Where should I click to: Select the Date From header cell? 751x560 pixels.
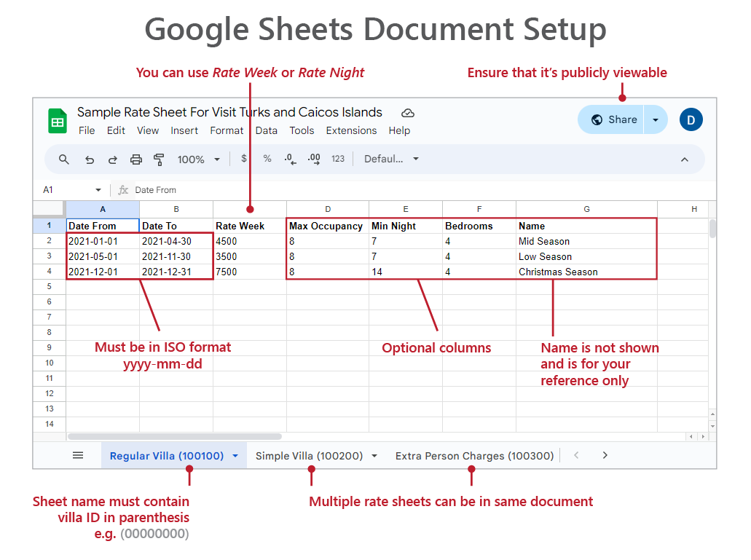click(103, 226)
